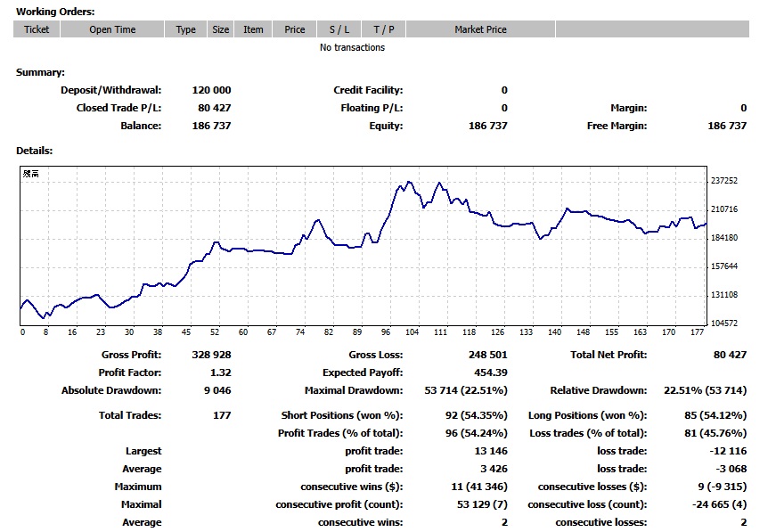Click the balance legend label in chart corner
The image size is (776, 532).
pos(31,174)
